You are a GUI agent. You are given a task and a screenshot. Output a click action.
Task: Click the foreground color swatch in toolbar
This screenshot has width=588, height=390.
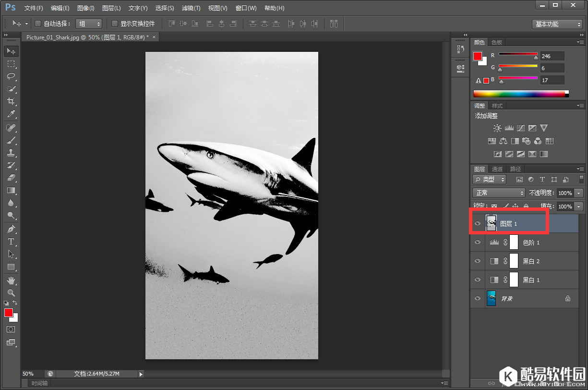tap(9, 313)
